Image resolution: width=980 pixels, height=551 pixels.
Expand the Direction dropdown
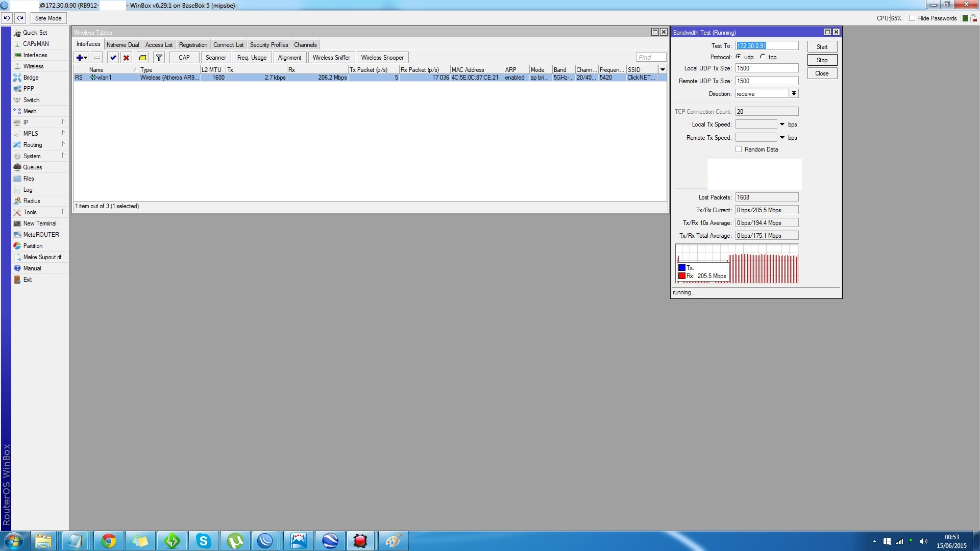[x=794, y=93]
